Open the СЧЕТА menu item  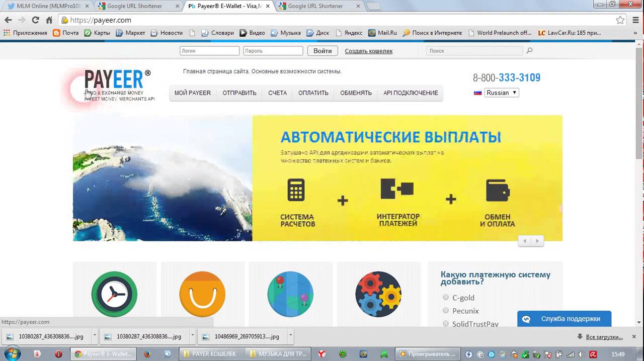coord(277,93)
